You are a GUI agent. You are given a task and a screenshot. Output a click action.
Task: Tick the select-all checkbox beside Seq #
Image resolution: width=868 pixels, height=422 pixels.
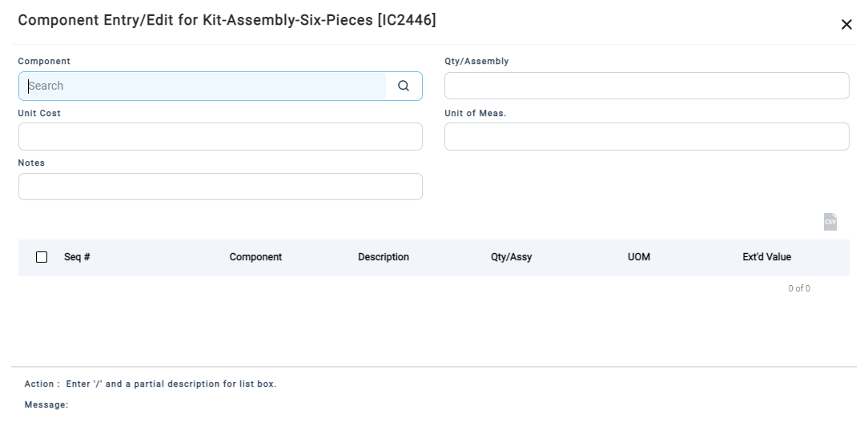[x=42, y=257]
